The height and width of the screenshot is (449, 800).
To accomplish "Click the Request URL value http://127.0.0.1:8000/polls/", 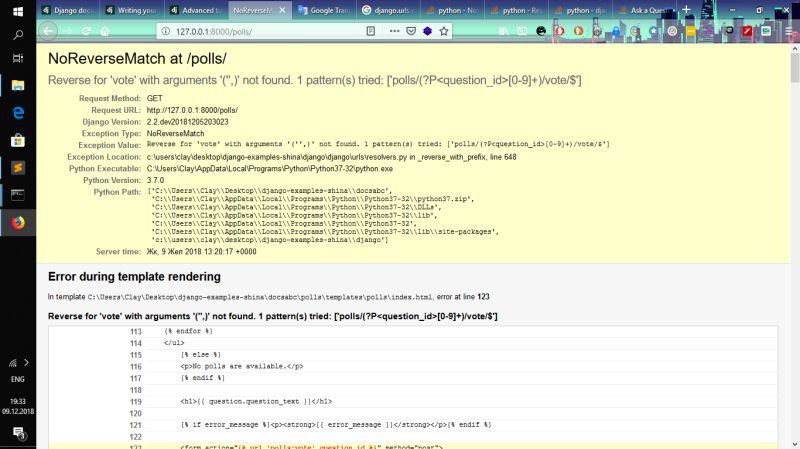I will tap(192, 110).
